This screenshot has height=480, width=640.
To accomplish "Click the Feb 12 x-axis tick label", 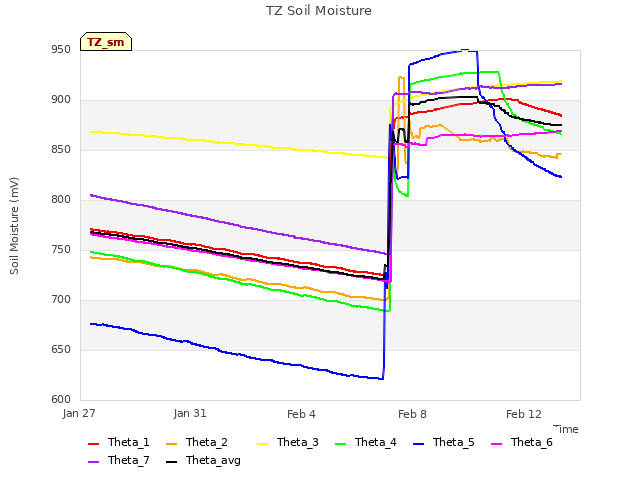I will coord(524,414).
